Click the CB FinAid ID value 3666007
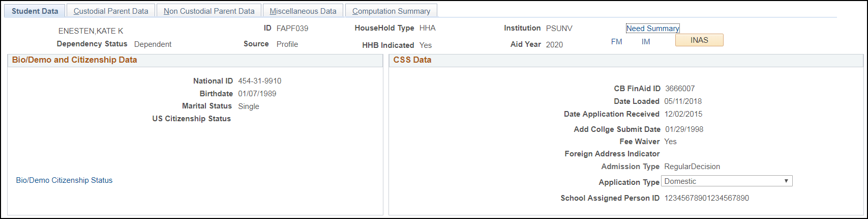 680,89
